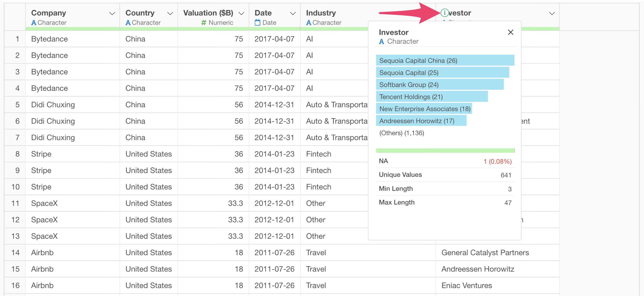Click the Max Length value 47
Viewport: 644px width, 296px height.
click(508, 203)
